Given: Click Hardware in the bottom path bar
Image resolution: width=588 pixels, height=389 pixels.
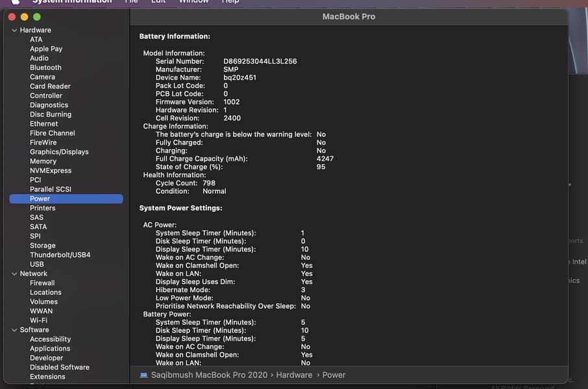Looking at the screenshot, I should click(294, 375).
